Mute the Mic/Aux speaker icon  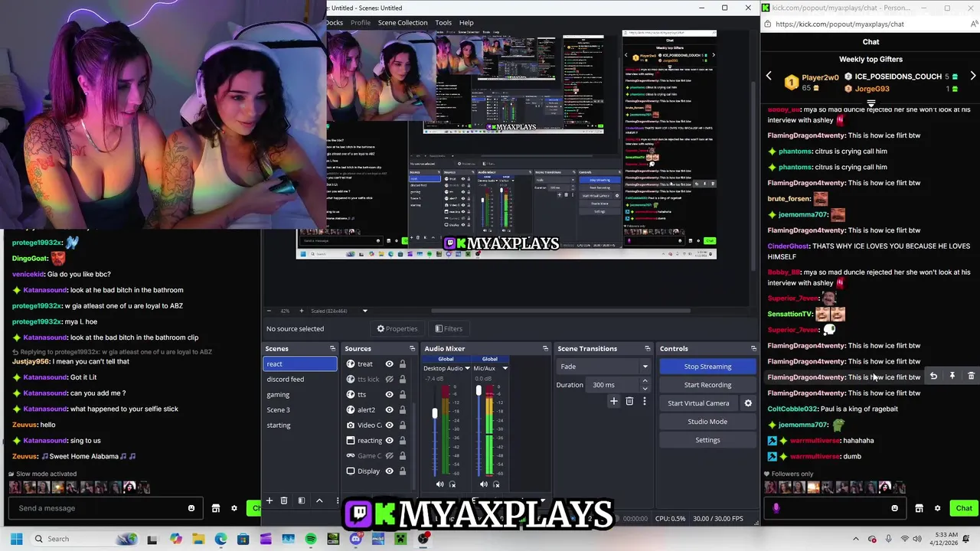click(483, 484)
